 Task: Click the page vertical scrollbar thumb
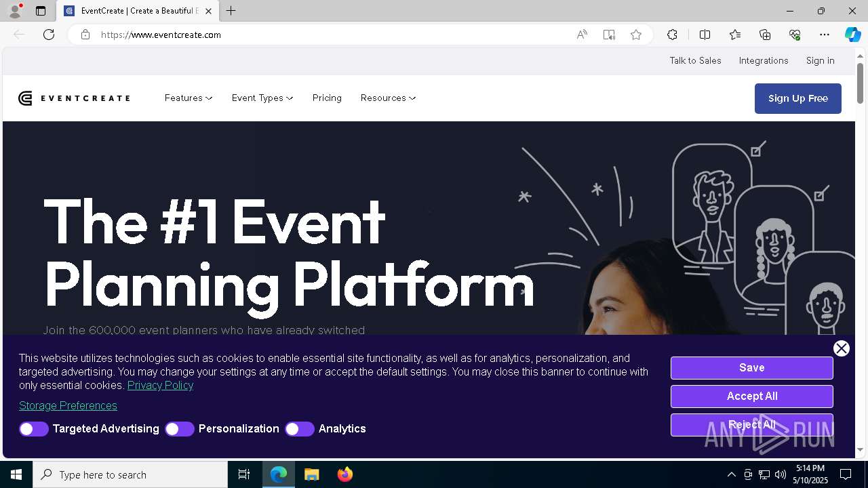coord(860,83)
